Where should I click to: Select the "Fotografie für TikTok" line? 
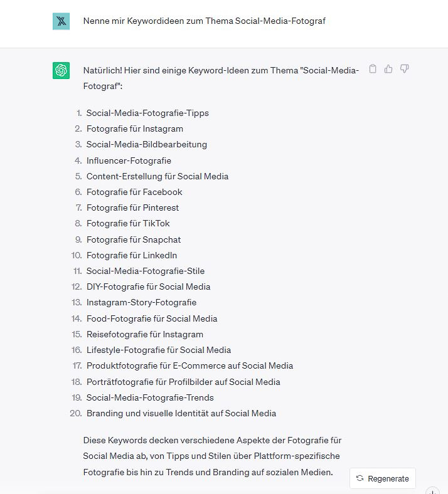click(x=128, y=224)
